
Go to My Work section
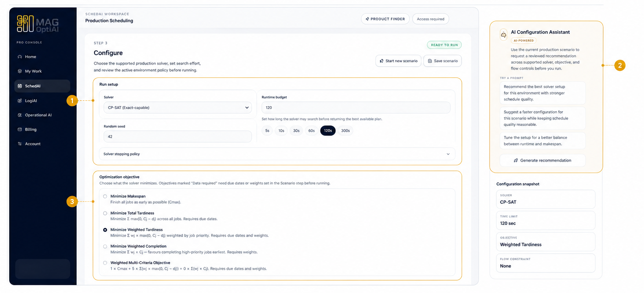coord(42,71)
